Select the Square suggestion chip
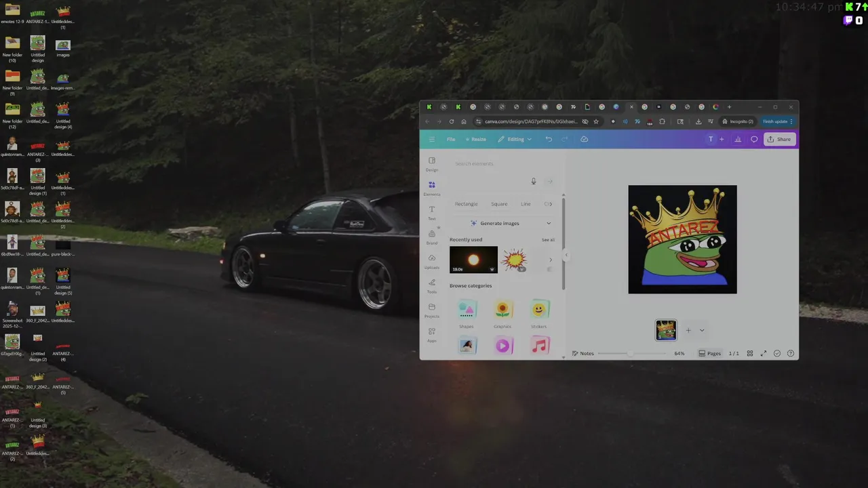The width and height of the screenshot is (868, 488). 499,204
